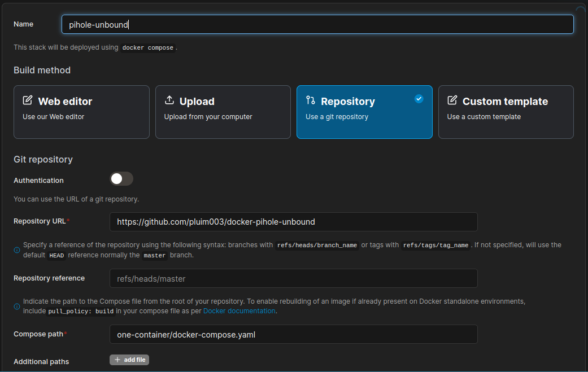
Task: Select Custom template as the build method
Action: [506, 112]
